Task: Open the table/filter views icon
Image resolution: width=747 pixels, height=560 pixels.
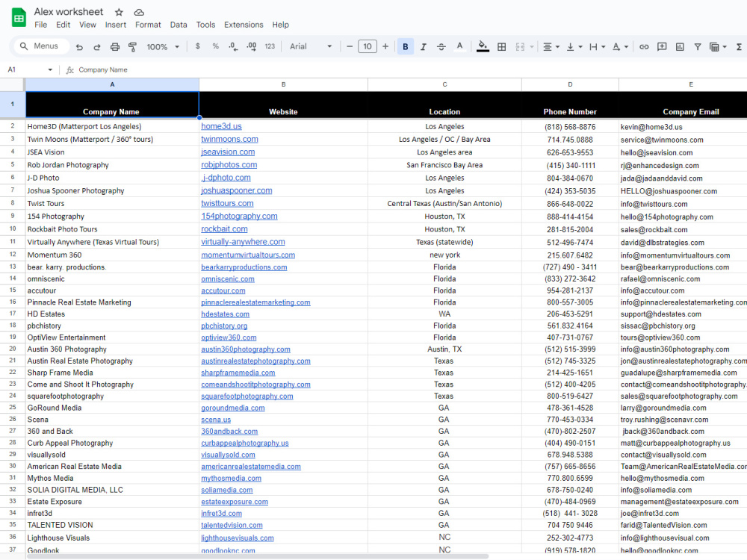Action: coord(717,46)
